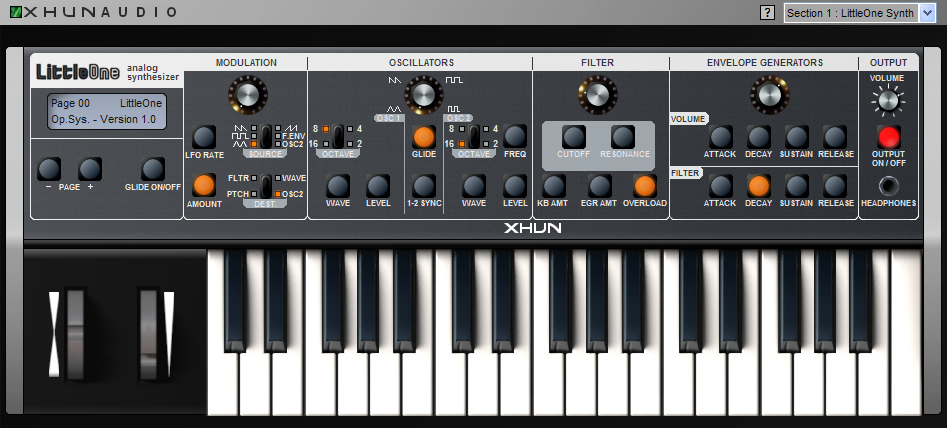Click the square waveform icon above OSC 2
This screenshot has width=947, height=428.
[x=454, y=80]
